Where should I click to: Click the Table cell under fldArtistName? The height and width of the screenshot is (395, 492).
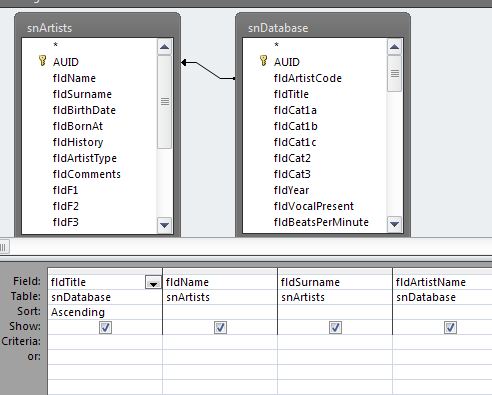[x=443, y=297]
